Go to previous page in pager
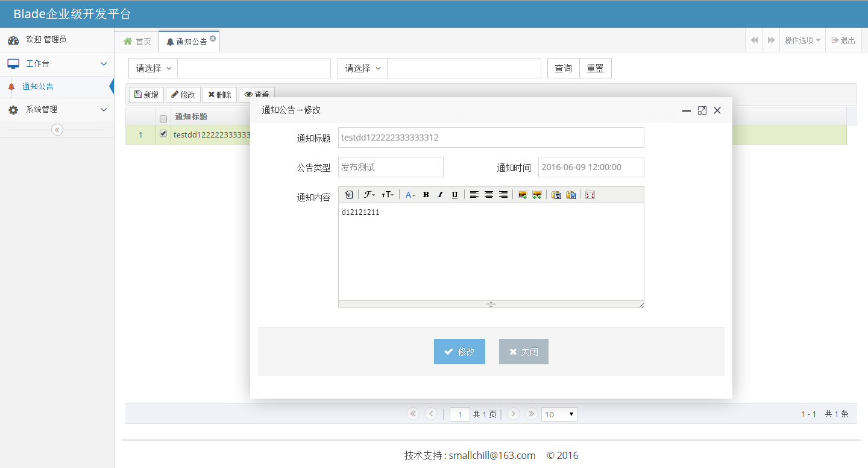 coord(431,414)
